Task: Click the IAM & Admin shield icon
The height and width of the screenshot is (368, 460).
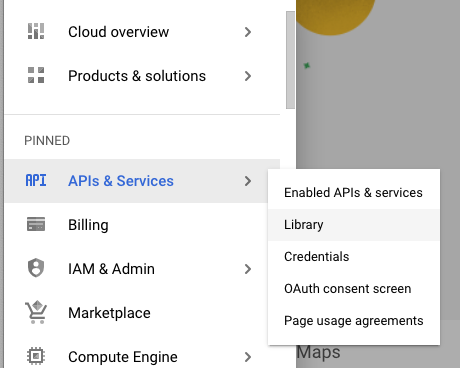Action: tap(36, 268)
